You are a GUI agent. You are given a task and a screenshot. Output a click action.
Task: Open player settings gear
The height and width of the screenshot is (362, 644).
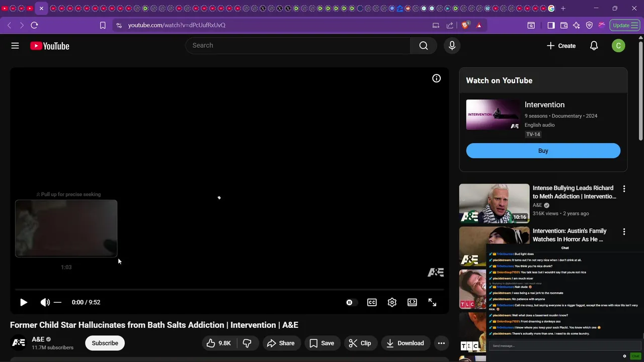tap(392, 302)
